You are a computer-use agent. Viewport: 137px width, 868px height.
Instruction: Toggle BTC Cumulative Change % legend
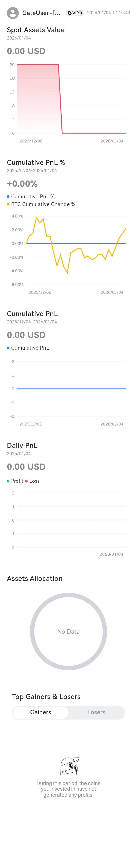pyautogui.click(x=41, y=204)
